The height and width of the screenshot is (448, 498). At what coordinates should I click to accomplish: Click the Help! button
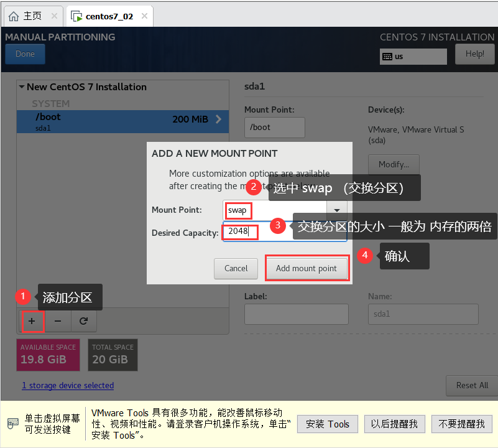(x=474, y=54)
